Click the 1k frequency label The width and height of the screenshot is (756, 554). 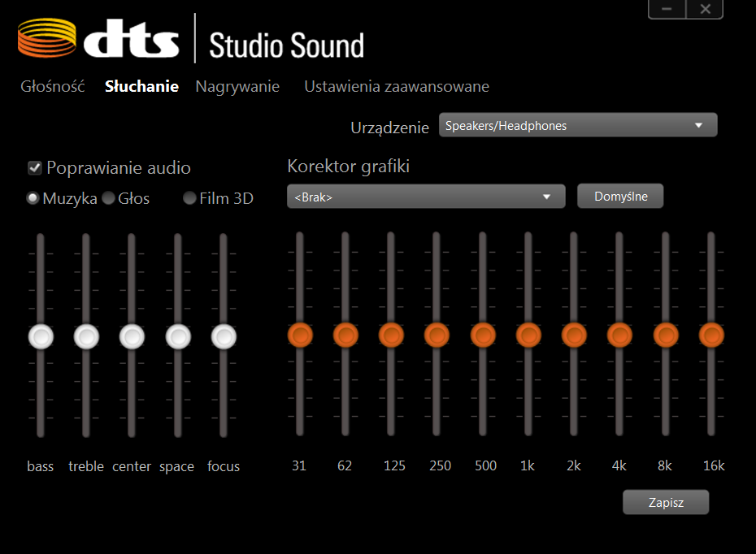pos(528,465)
